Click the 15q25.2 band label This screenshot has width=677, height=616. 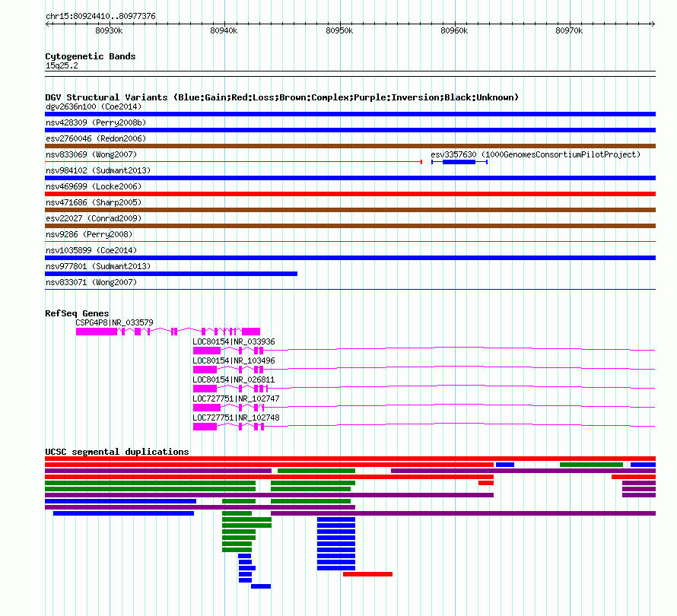(62, 65)
